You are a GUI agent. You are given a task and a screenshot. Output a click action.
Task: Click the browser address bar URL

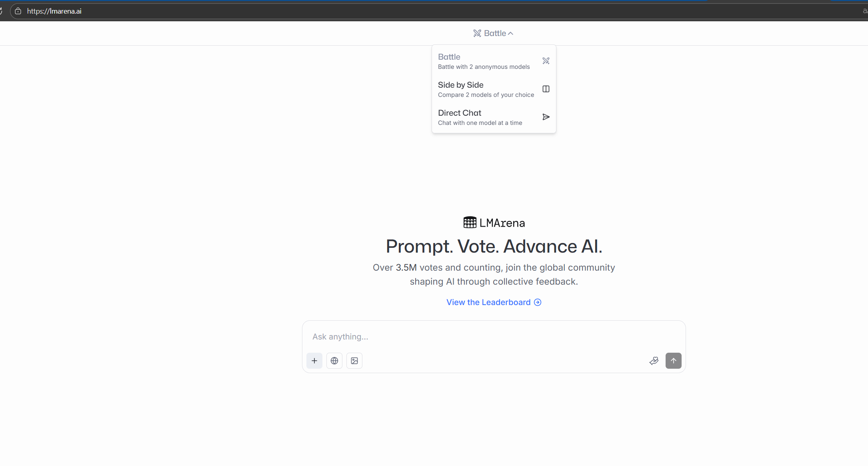point(54,11)
